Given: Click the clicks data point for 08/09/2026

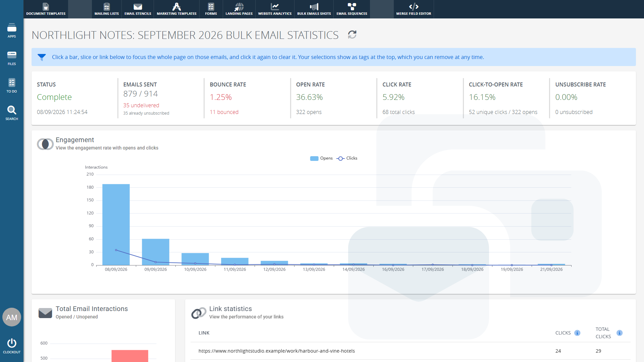Looking at the screenshot, I should click(116, 250).
